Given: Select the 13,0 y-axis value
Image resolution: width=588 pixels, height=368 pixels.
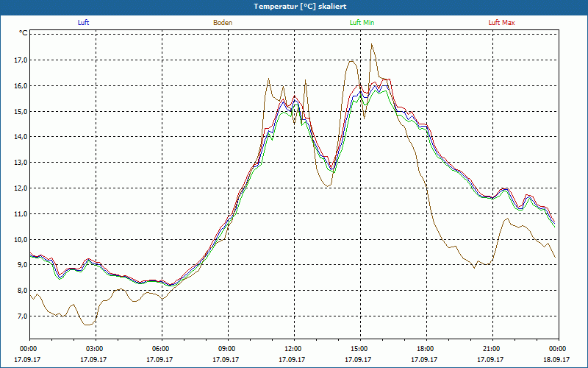Looking at the screenshot, I should pos(21,163).
